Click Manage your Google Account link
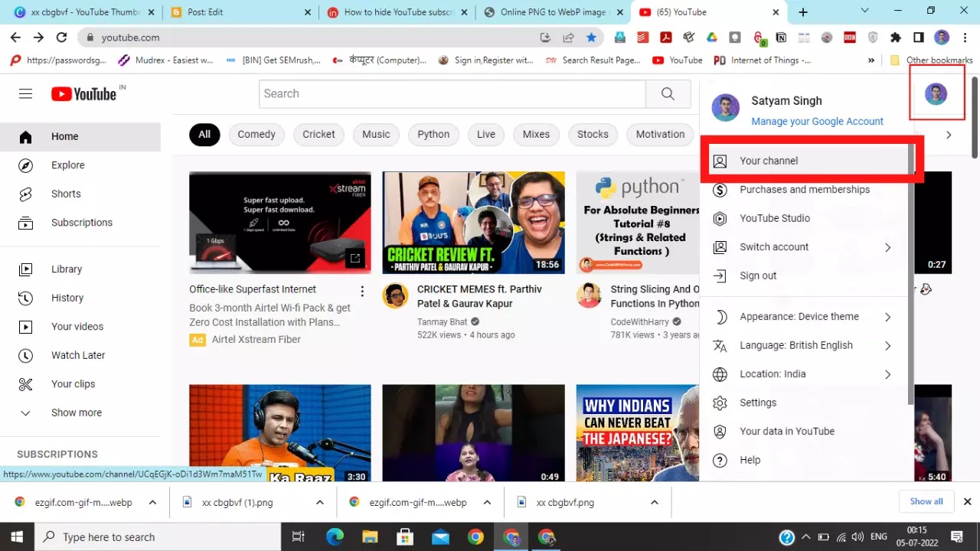 pyautogui.click(x=817, y=121)
